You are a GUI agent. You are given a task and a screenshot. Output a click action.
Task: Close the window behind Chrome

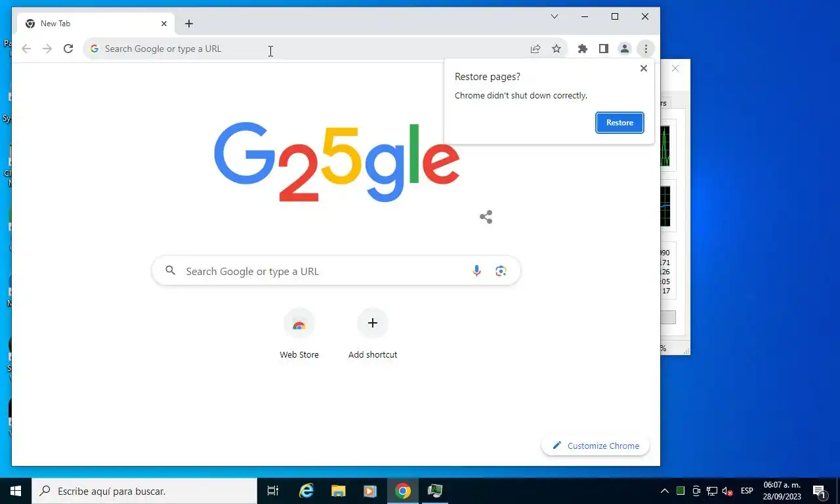click(675, 68)
